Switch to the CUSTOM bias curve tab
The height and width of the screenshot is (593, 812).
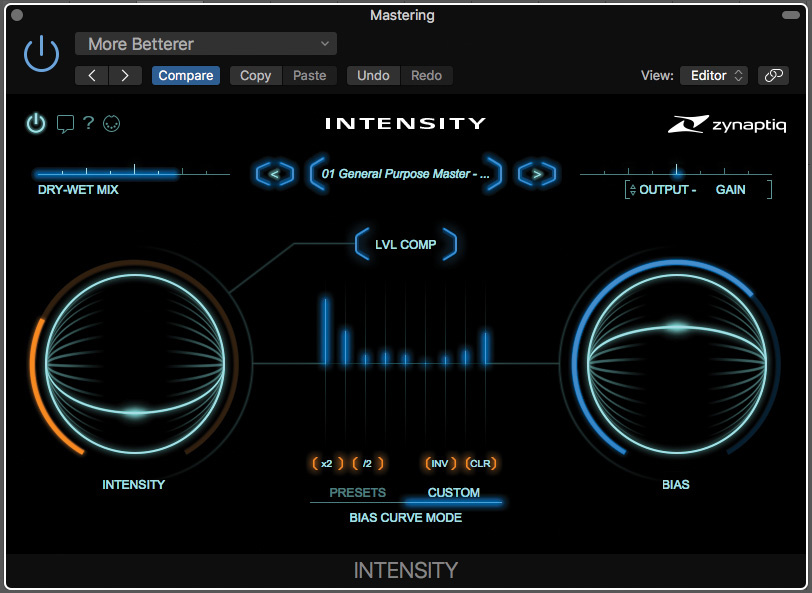click(454, 493)
